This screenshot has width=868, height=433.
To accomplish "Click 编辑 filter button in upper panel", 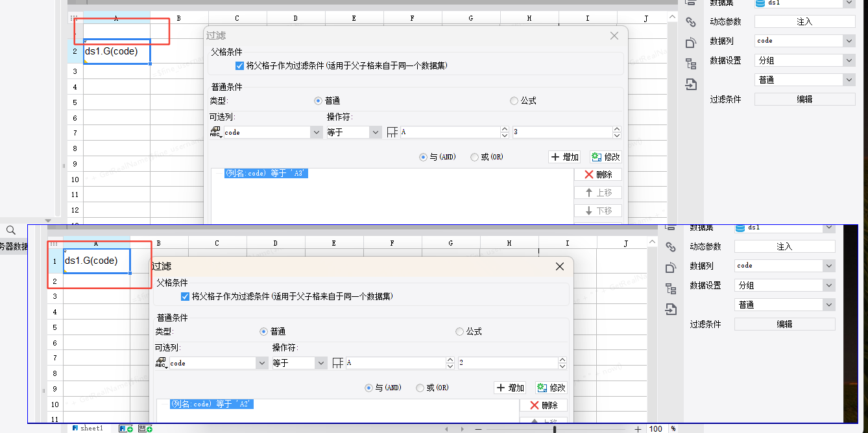I will pos(805,99).
